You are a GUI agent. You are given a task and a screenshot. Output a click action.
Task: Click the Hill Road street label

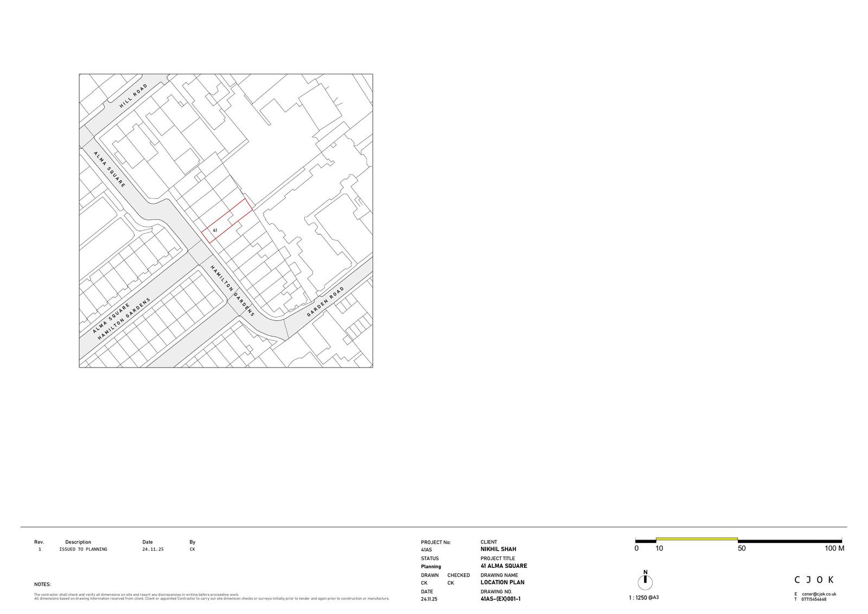coord(133,96)
